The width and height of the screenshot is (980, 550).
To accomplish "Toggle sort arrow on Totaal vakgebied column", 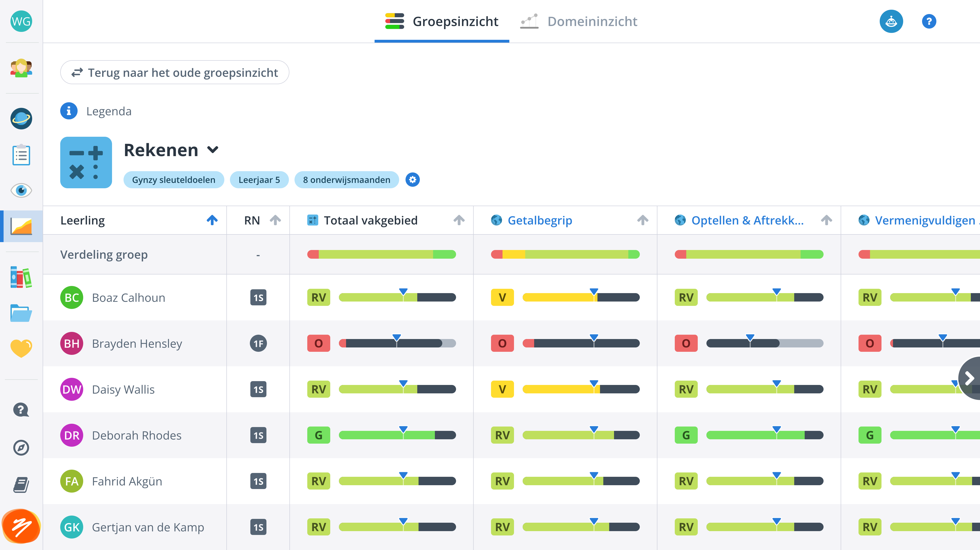I will click(x=459, y=220).
